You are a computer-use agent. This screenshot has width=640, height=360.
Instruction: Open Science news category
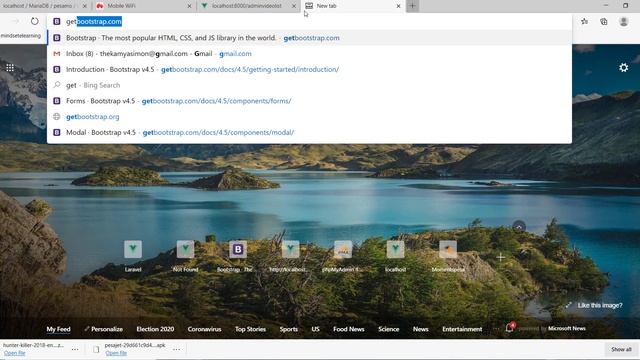click(389, 329)
